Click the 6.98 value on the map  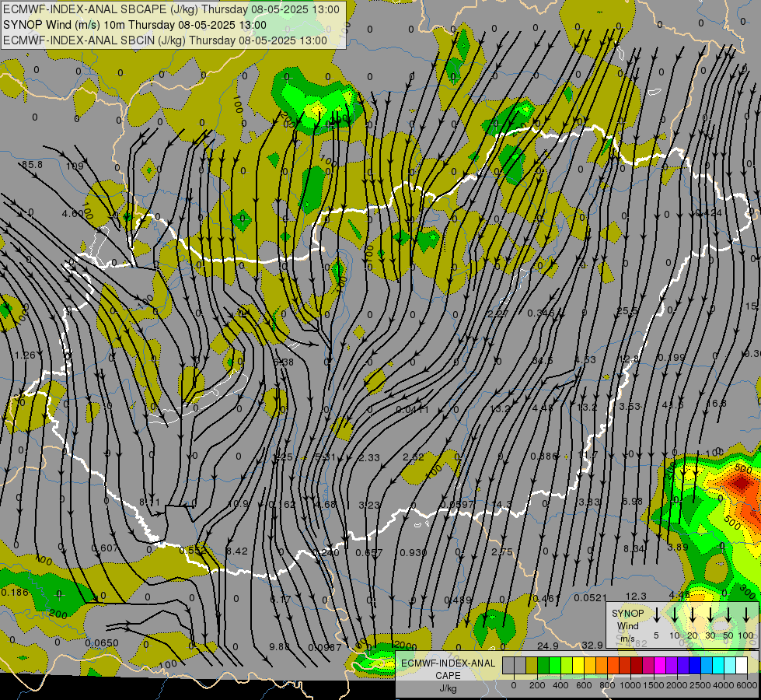[633, 501]
